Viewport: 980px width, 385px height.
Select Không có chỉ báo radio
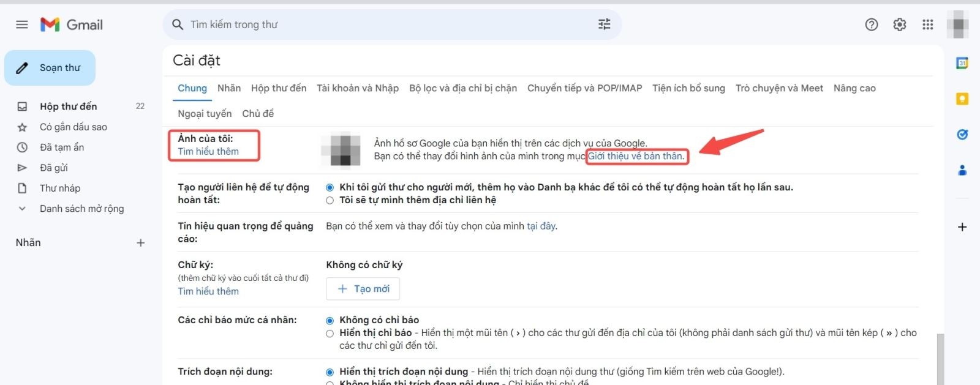coord(330,320)
